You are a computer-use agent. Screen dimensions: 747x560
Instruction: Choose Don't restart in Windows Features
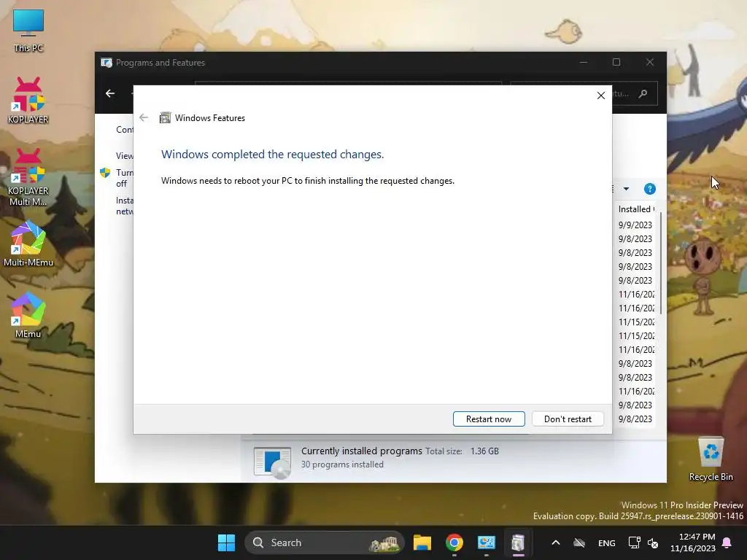568,419
